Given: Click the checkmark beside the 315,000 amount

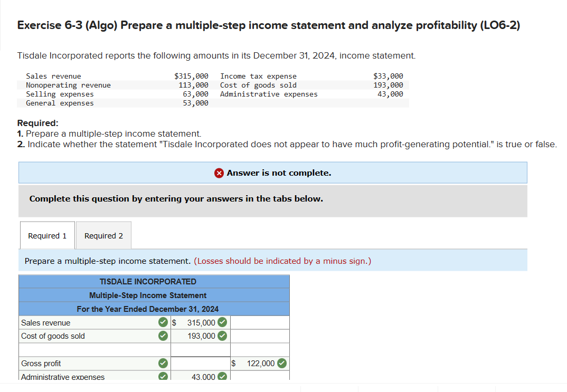Looking at the screenshot, I should coord(221,322).
